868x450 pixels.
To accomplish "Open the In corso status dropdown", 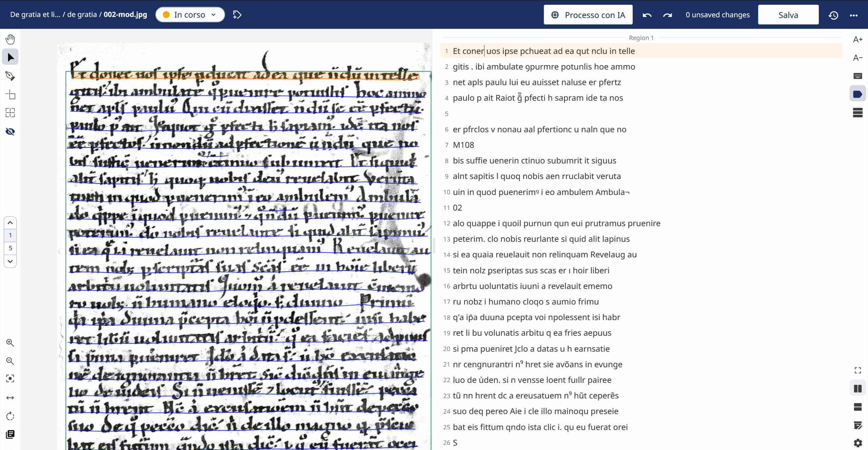I will (x=190, y=15).
